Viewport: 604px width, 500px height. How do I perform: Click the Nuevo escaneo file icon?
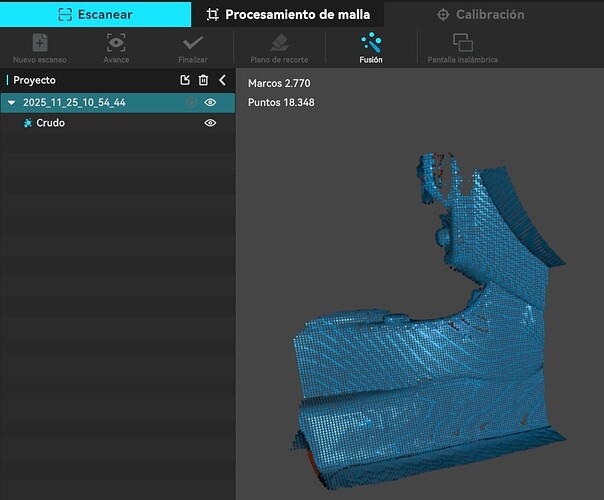[39, 43]
